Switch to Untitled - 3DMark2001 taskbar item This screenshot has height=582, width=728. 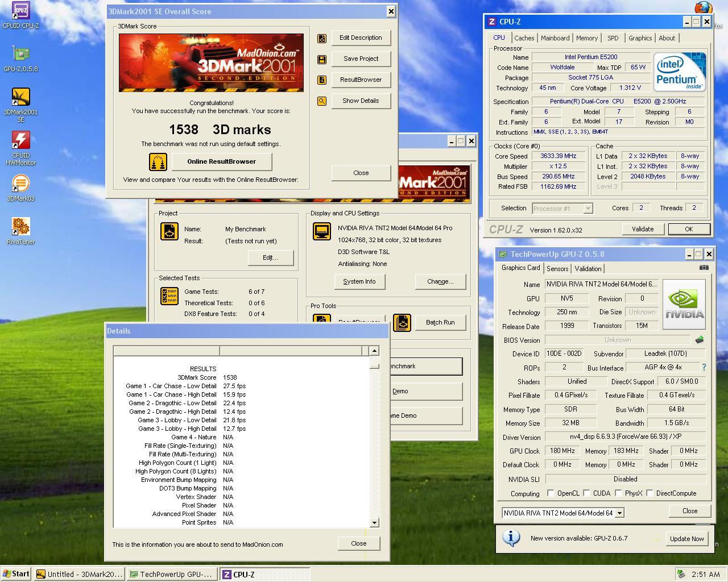pyautogui.click(x=80, y=575)
